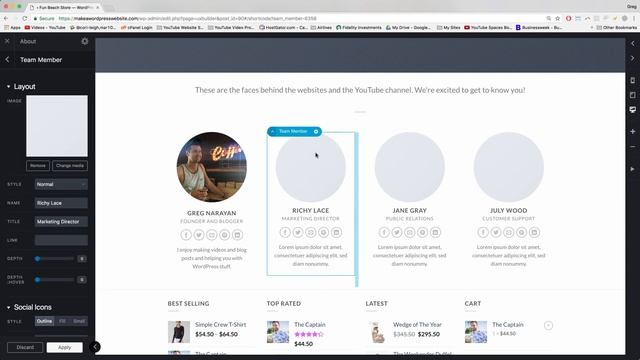This screenshot has width=640, height=360.
Task: Edit the Title field Marketing Director
Action: click(61, 222)
